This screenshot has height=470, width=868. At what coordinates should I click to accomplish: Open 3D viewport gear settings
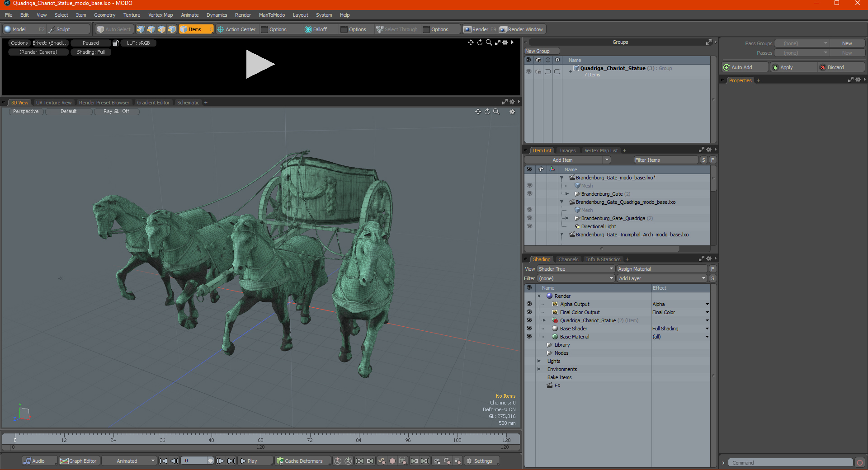click(512, 112)
